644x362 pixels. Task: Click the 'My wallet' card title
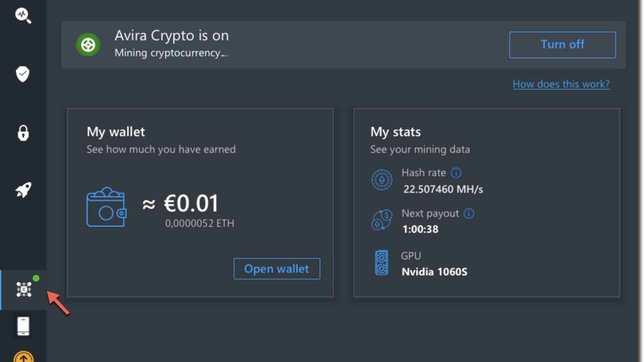click(116, 132)
